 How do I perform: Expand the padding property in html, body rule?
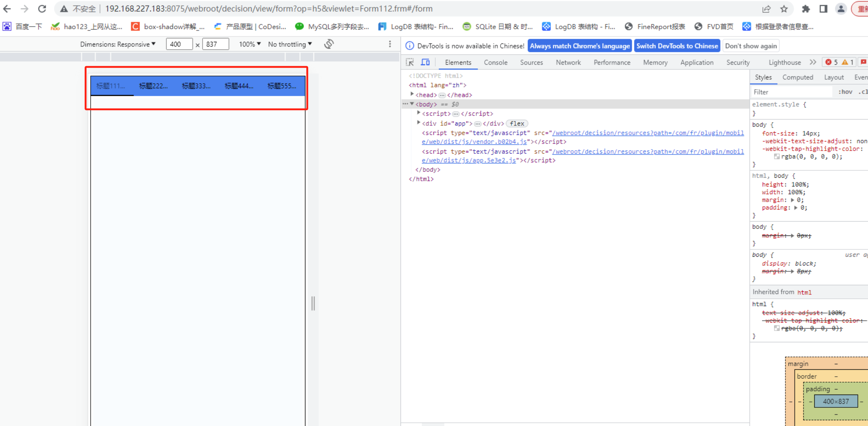tap(796, 208)
